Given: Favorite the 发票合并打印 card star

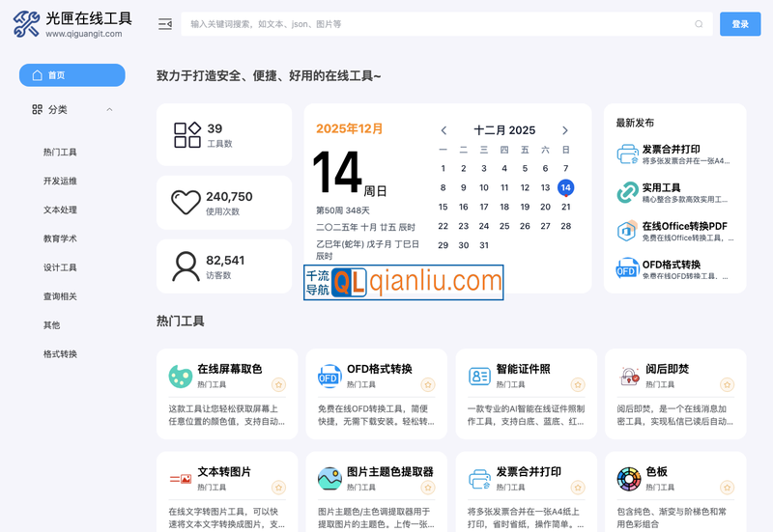Looking at the screenshot, I should [x=578, y=488].
